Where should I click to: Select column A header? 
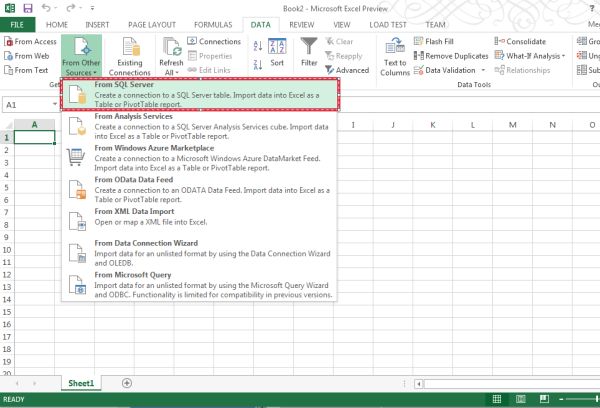point(34,125)
